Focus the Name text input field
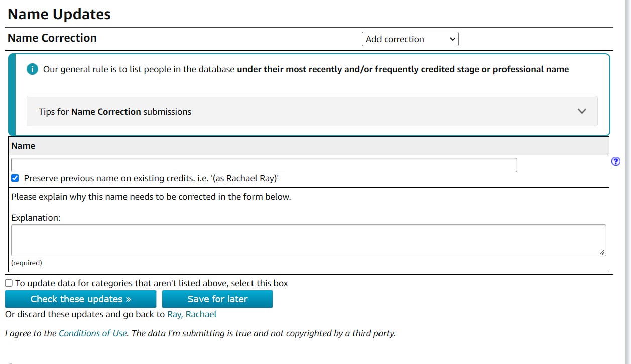This screenshot has width=631, height=364. (x=264, y=165)
